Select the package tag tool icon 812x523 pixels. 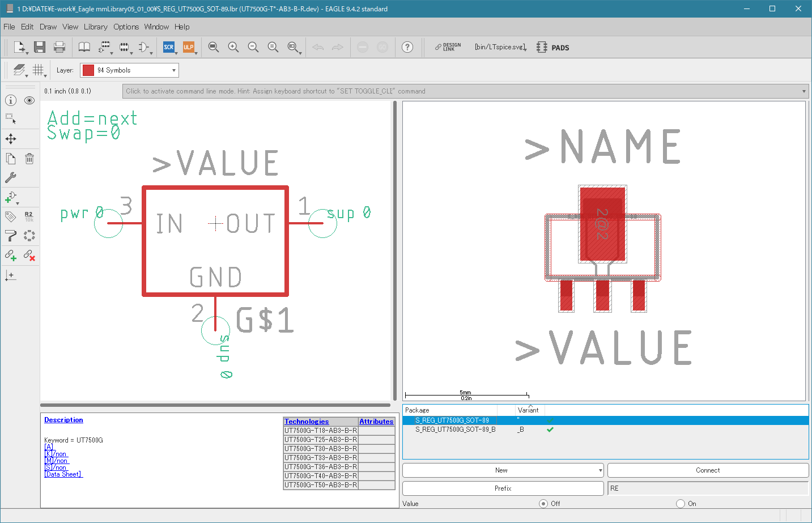[x=11, y=216]
